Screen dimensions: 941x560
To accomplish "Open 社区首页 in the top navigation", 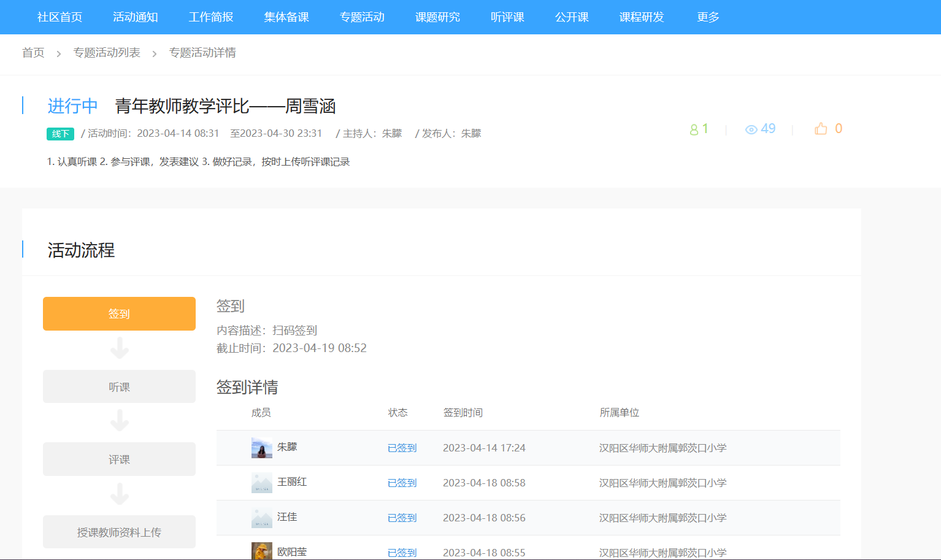I will pyautogui.click(x=60, y=17).
